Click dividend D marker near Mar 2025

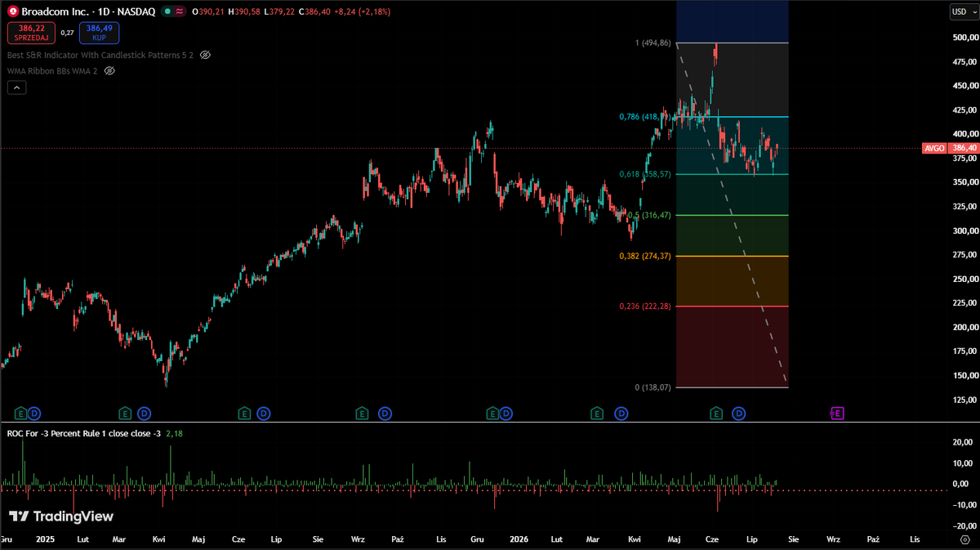tap(145, 414)
